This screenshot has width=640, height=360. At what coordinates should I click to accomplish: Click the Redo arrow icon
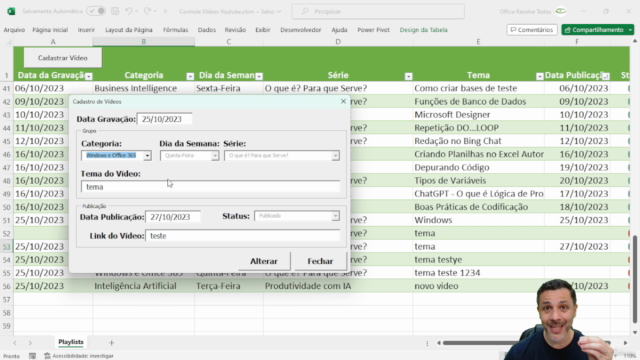(x=147, y=11)
